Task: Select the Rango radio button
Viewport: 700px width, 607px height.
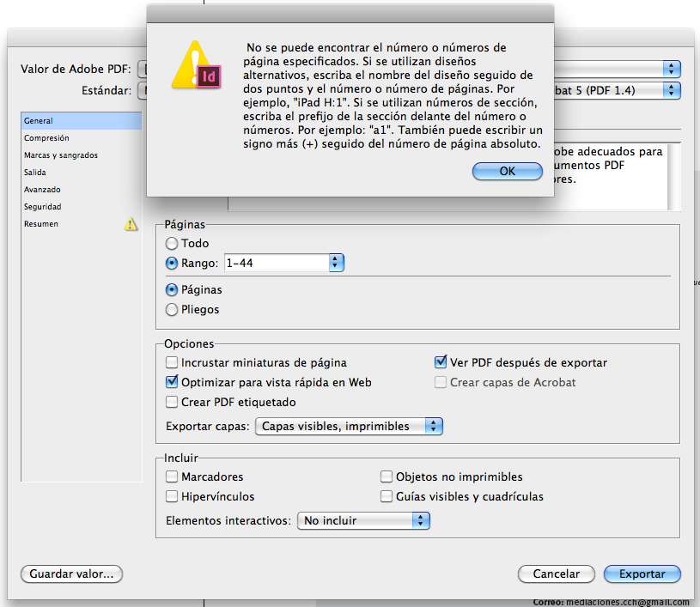Action: click(x=172, y=264)
